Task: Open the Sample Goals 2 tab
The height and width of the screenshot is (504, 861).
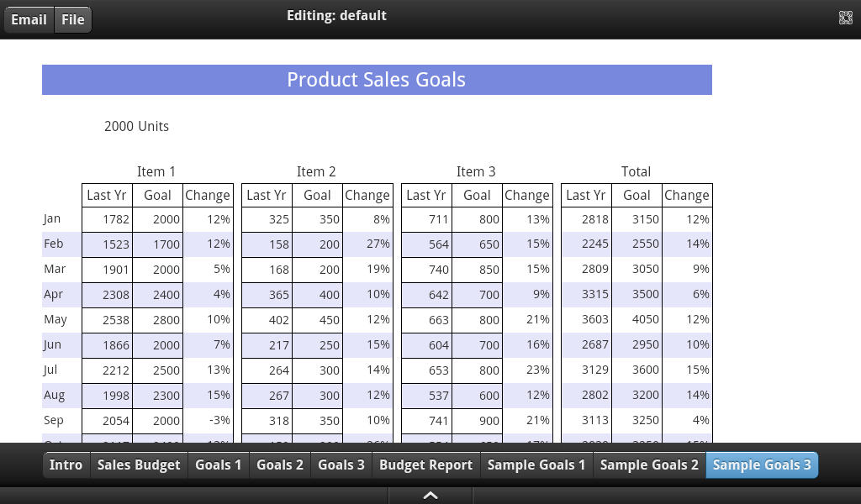Action: (648, 465)
